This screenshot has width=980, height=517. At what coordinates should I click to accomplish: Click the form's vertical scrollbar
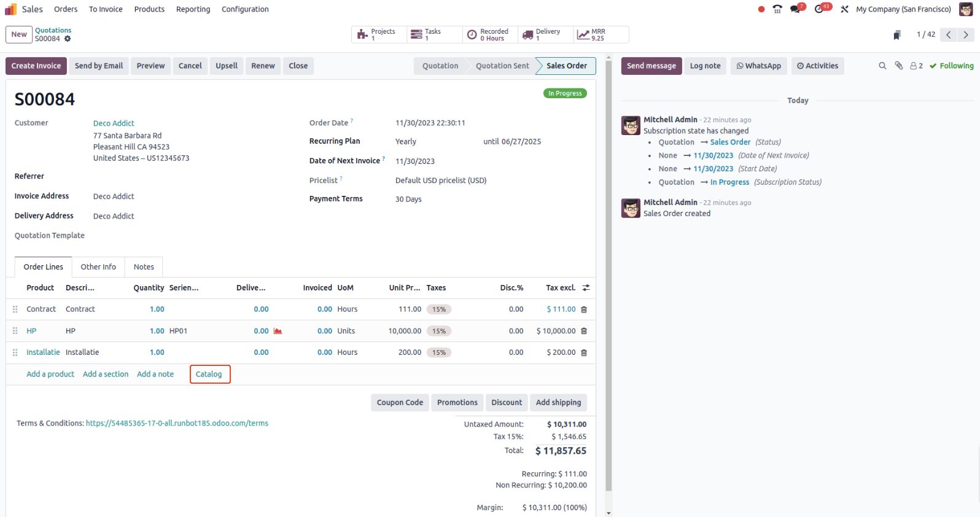click(609, 276)
